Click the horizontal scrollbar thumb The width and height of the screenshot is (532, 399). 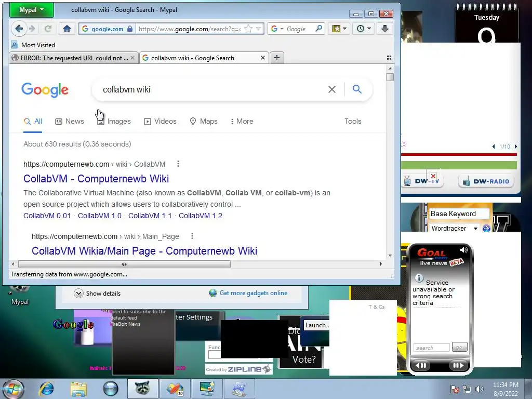(x=124, y=264)
